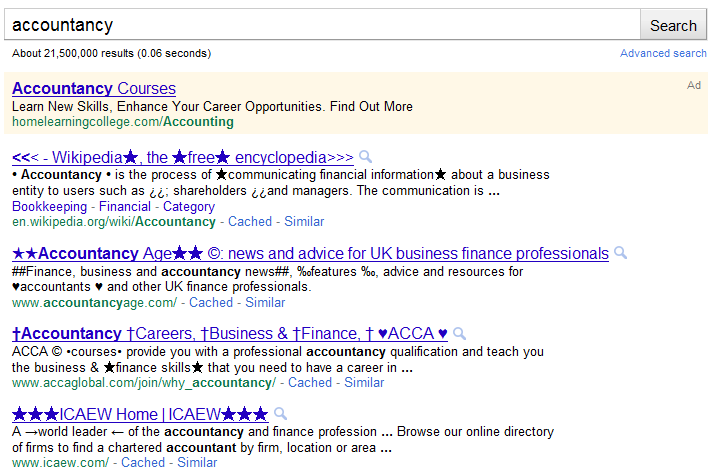Screen dimensions: 711x472
Task: Open Cached version of Wikipedia result
Action: pos(250,222)
